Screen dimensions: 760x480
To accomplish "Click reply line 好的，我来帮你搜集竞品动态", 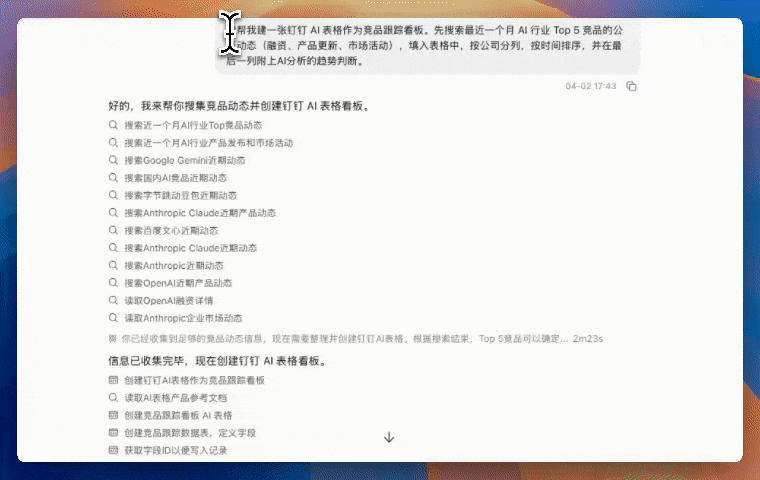I will pos(240,106).
